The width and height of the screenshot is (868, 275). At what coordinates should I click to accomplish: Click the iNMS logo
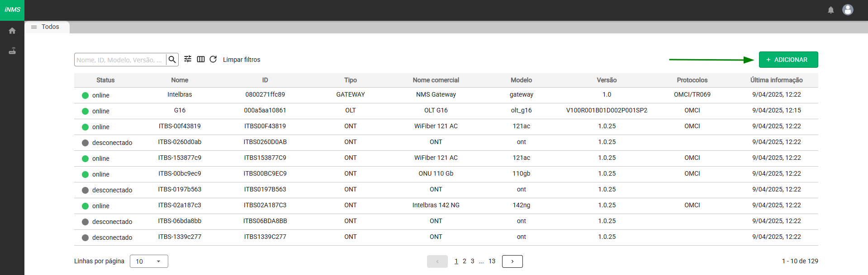[x=12, y=9]
